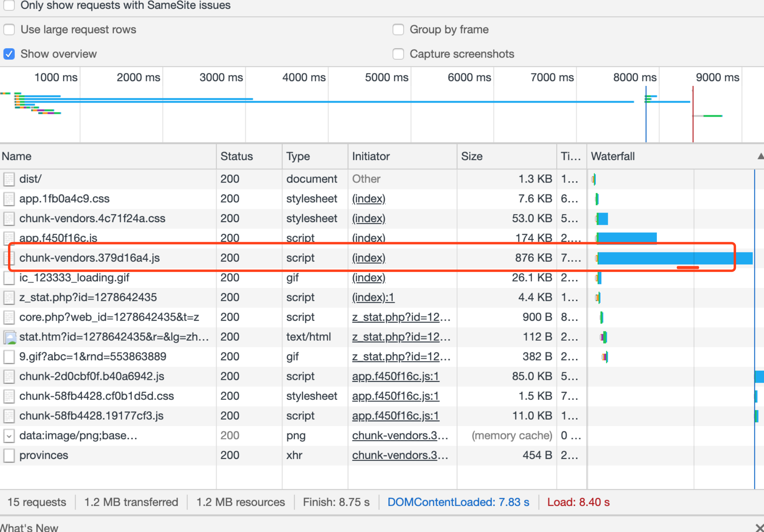Click the Load: 8.40 s status
The image size is (764, 532).
click(x=578, y=502)
